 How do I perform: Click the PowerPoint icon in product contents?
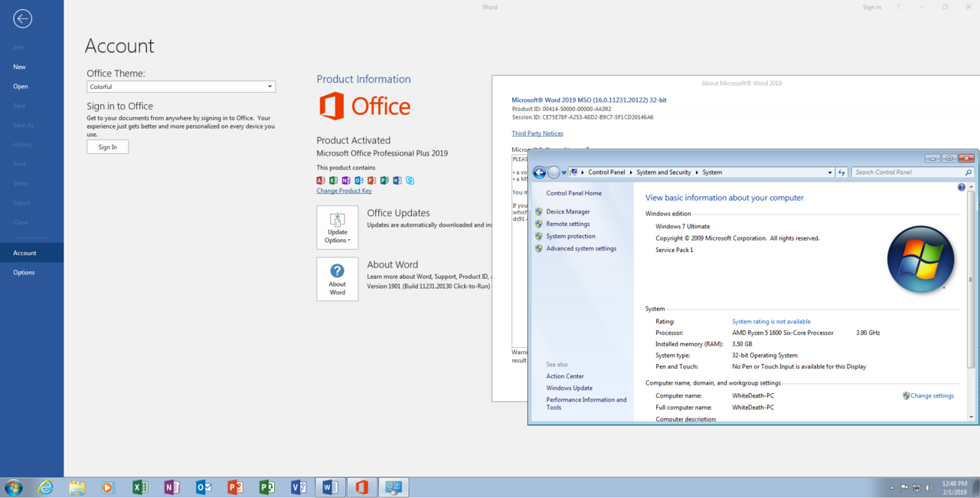tap(371, 181)
